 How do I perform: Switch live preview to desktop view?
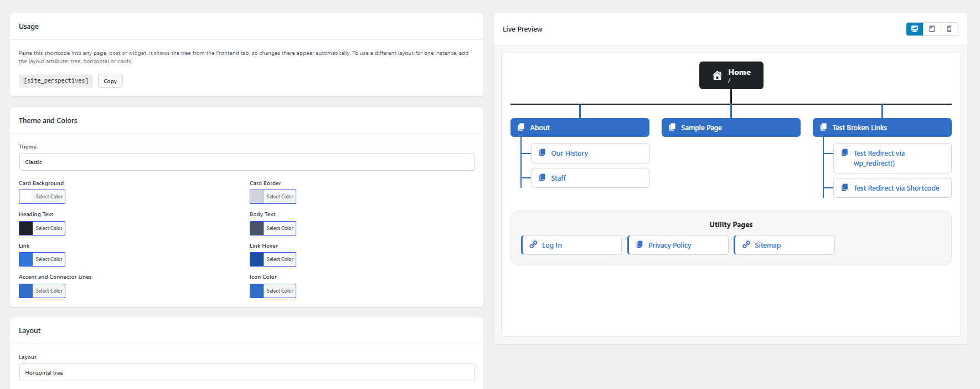pyautogui.click(x=915, y=29)
